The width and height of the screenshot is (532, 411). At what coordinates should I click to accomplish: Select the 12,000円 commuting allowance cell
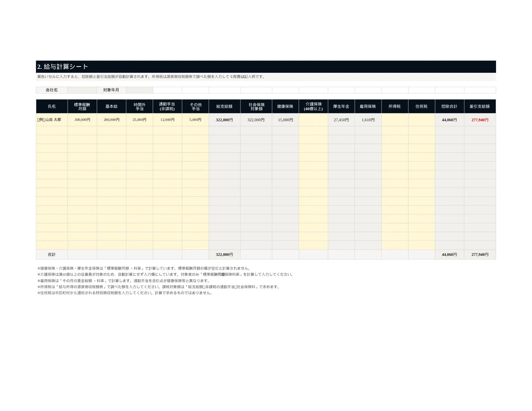click(x=167, y=120)
